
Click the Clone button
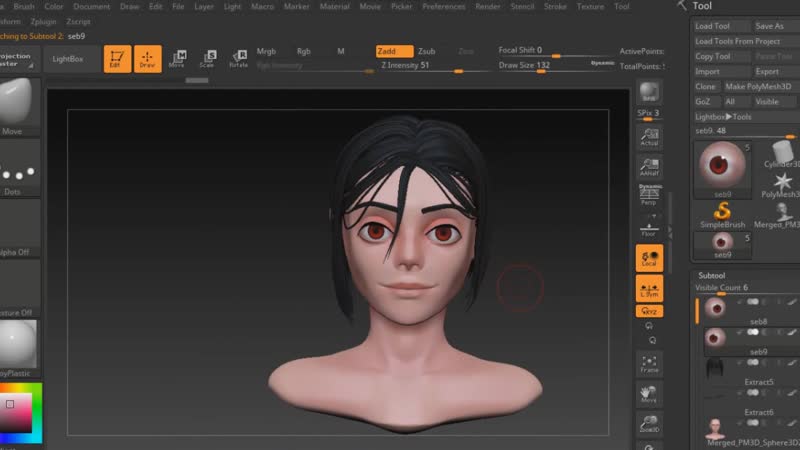706,87
